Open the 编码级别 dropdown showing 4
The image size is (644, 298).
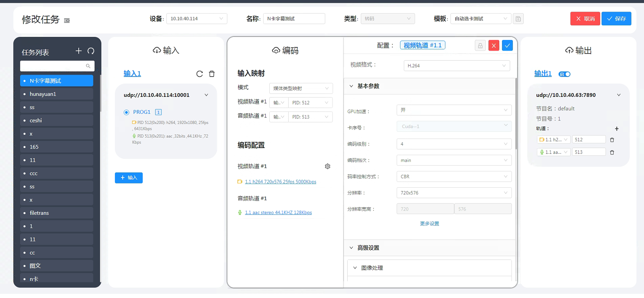[454, 144]
